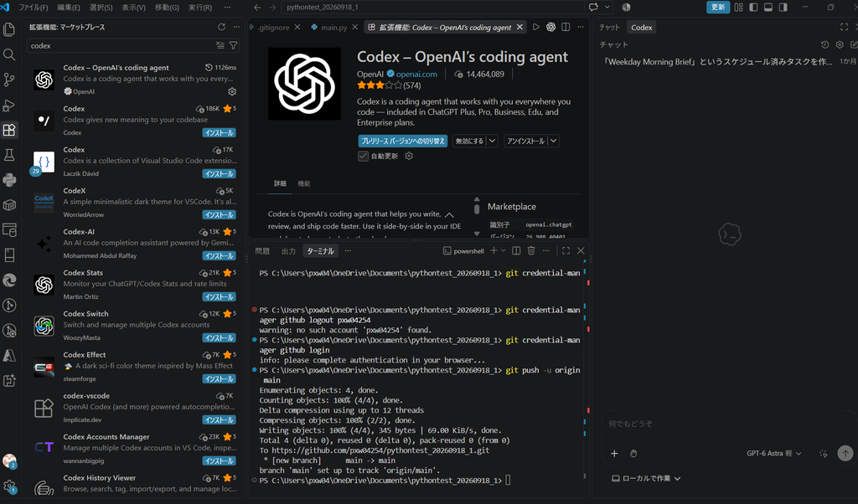Switch to the Output panel tab
858x504 pixels.
tap(288, 251)
